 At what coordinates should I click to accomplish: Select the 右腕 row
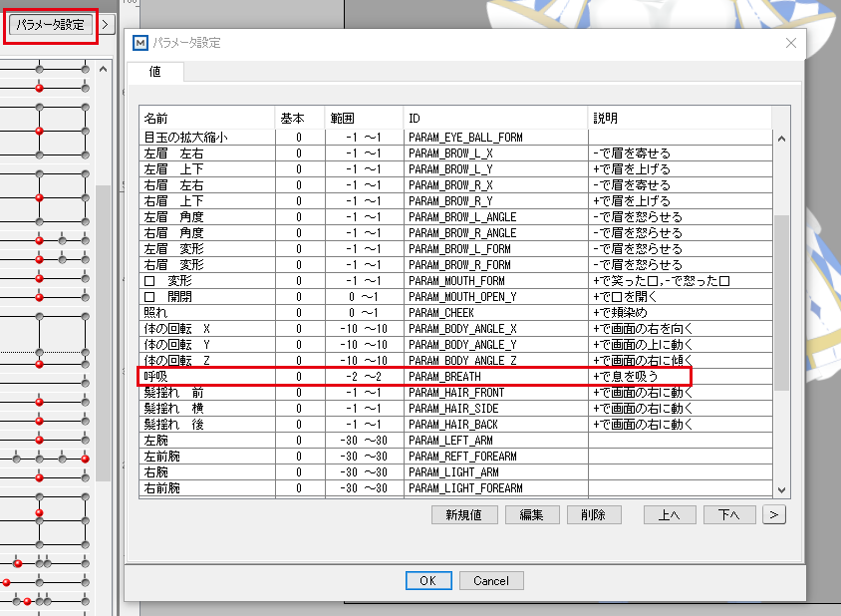[x=456, y=472]
